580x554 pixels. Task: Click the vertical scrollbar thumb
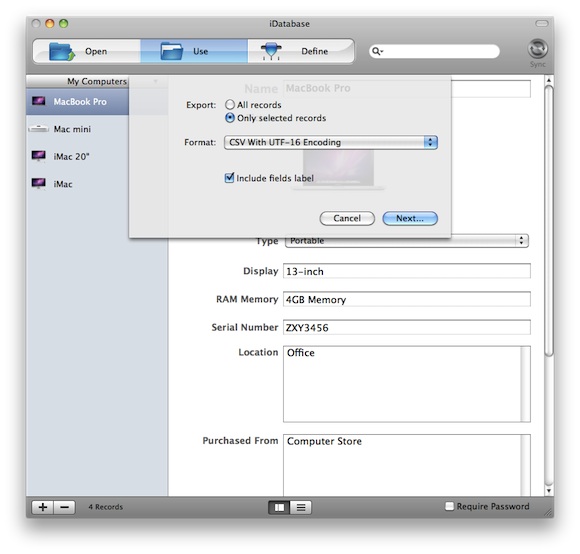coord(549,221)
